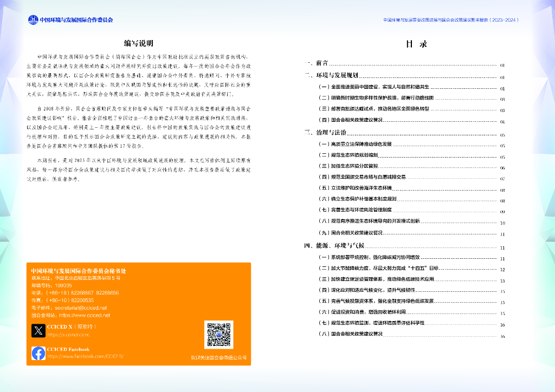
Task: Click the secretariat@cciced.net email address
Action: click(x=81, y=308)
